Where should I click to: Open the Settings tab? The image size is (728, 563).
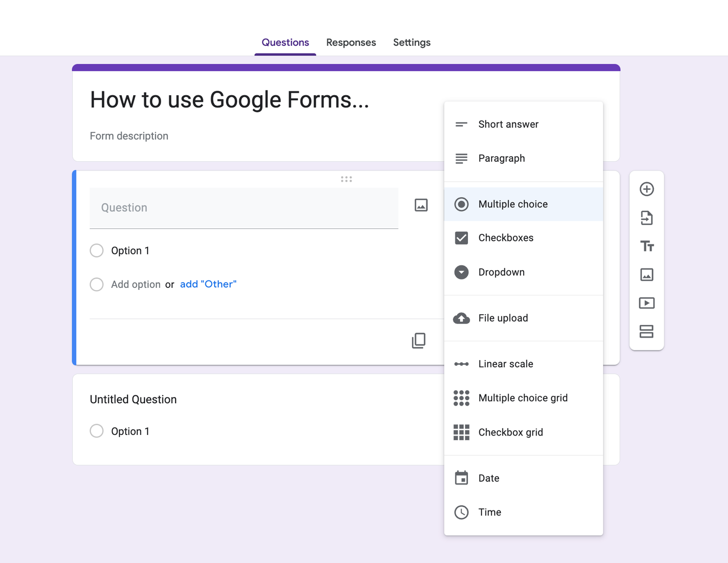point(411,42)
